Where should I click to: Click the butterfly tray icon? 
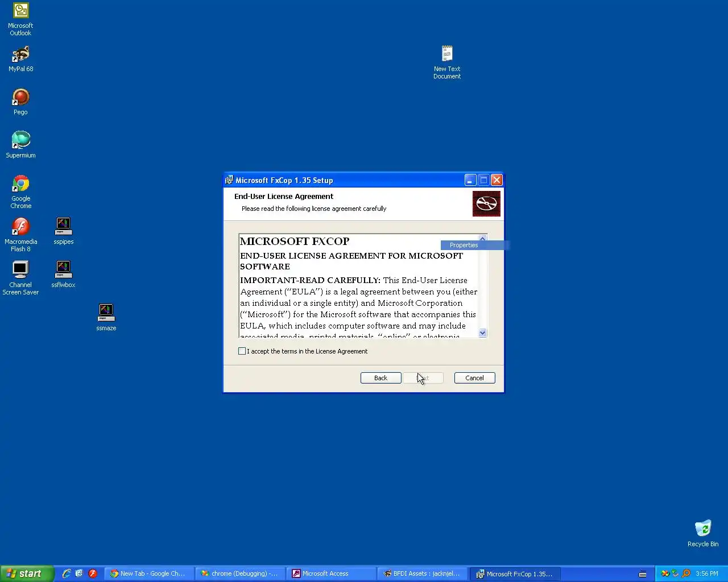pos(665,573)
